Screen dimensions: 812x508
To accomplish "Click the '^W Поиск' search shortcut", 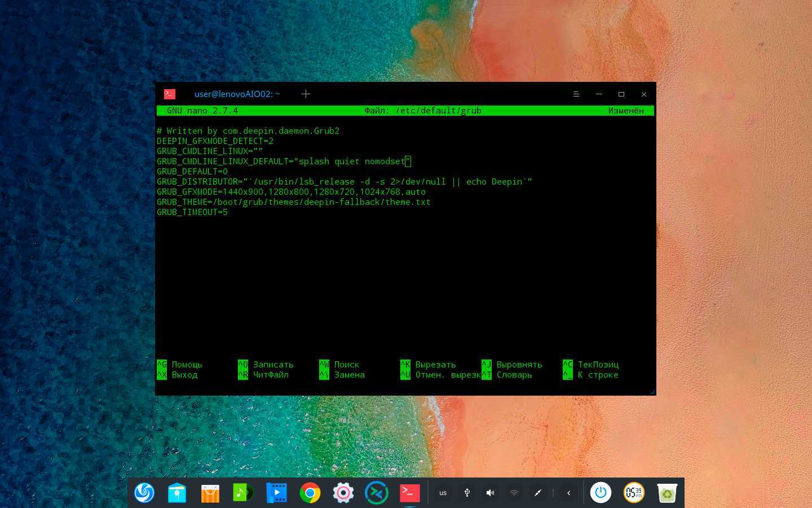I will click(x=339, y=365).
